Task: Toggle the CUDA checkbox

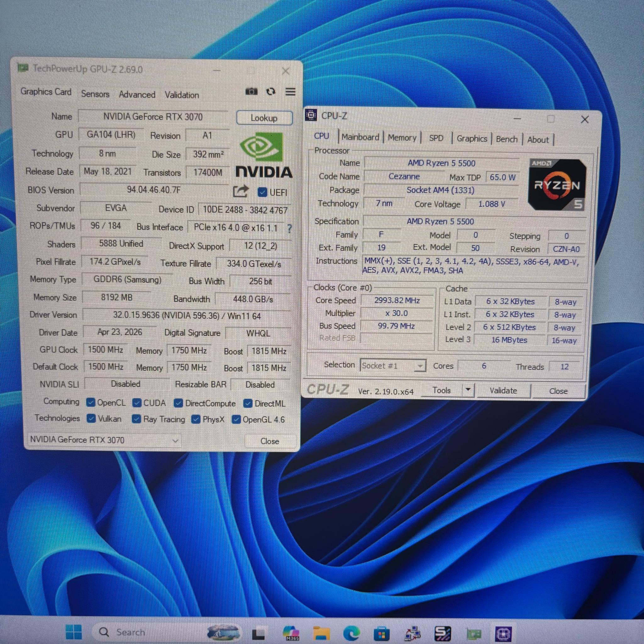Action: [x=137, y=403]
